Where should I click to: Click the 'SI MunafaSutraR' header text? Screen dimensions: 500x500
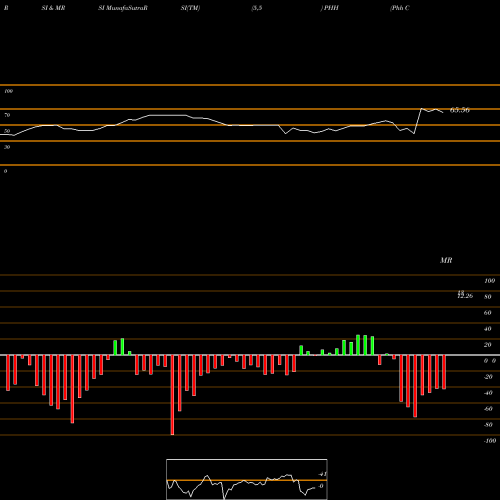[x=123, y=8]
